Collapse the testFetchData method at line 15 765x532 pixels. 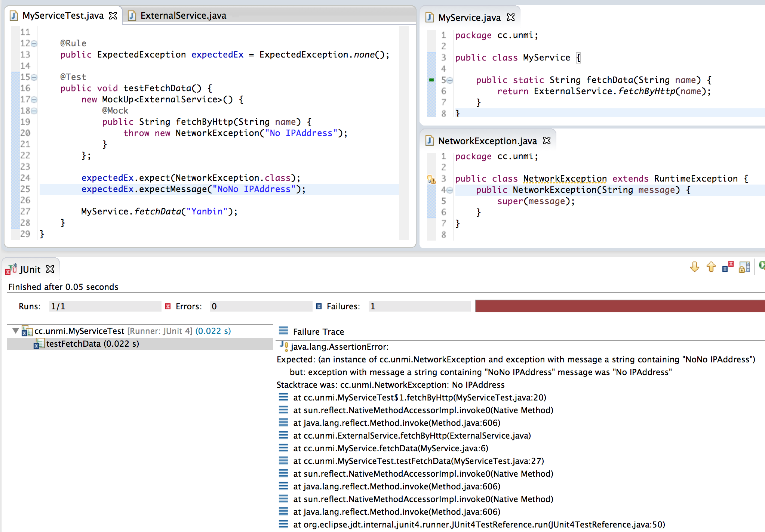pyautogui.click(x=34, y=77)
